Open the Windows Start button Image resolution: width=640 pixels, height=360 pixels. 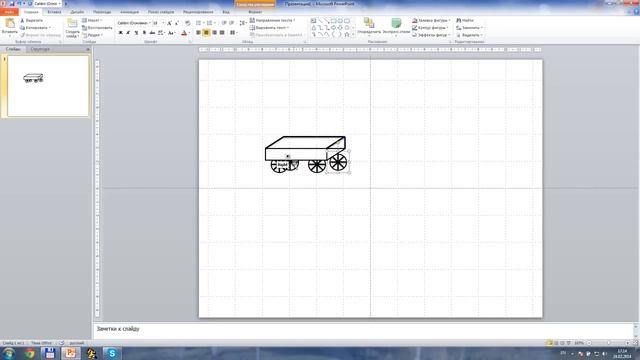[9, 353]
